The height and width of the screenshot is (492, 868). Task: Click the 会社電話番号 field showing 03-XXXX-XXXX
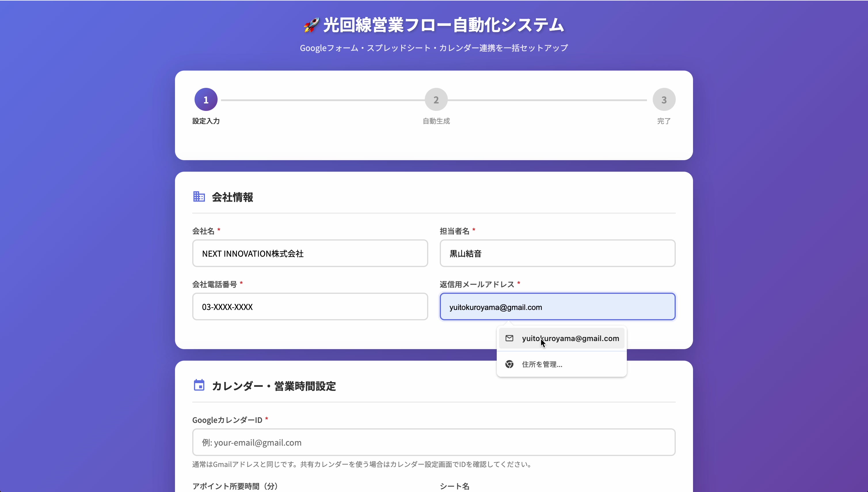[x=310, y=306]
